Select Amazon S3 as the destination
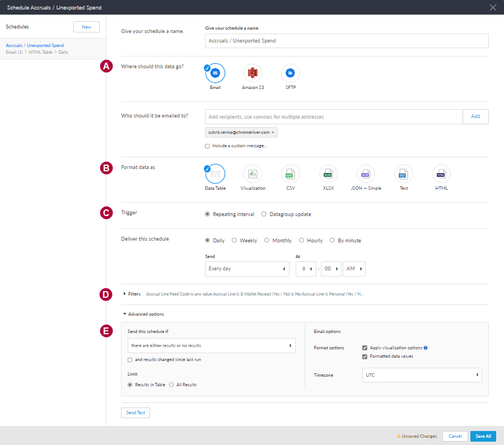 (x=253, y=73)
